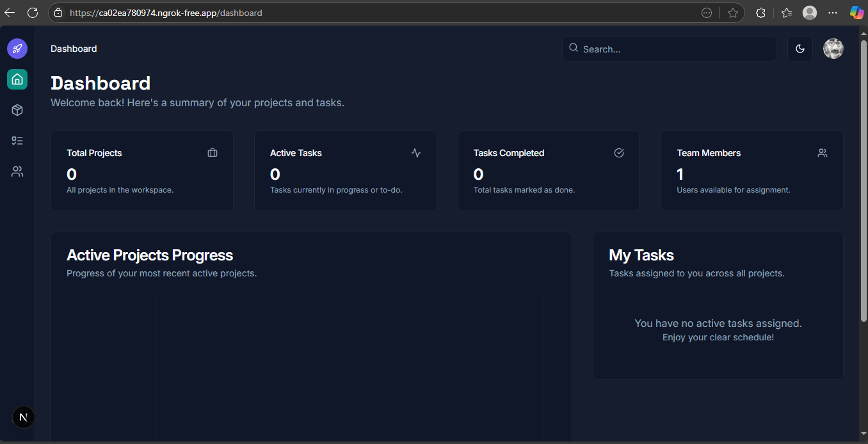Click the Next.js dev tools badge
Viewport: 868px width, 444px height.
coord(23,417)
